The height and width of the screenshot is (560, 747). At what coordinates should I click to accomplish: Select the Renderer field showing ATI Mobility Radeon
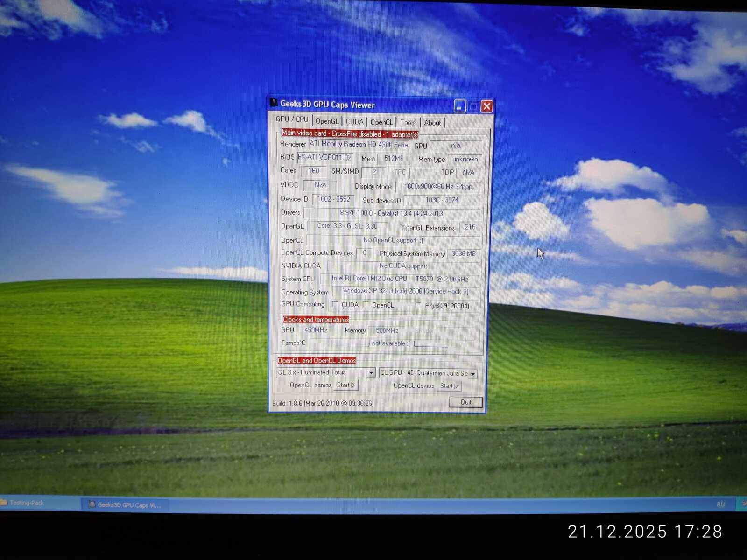359,144
